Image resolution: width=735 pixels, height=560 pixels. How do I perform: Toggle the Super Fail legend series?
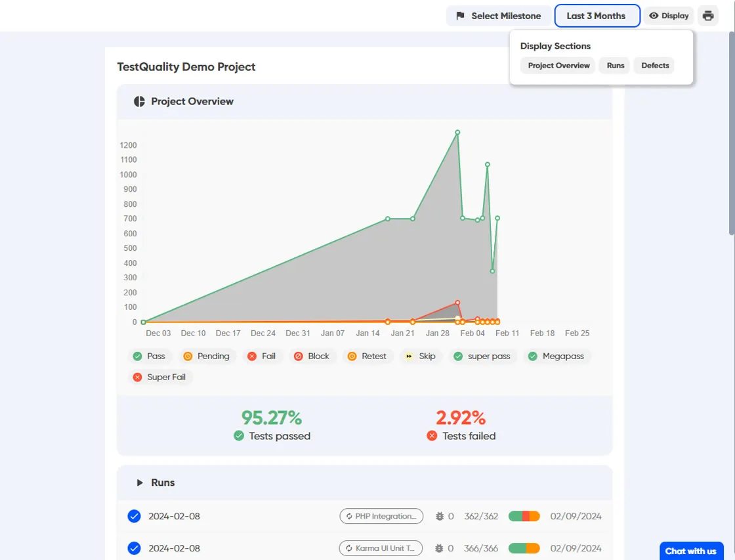coord(160,377)
